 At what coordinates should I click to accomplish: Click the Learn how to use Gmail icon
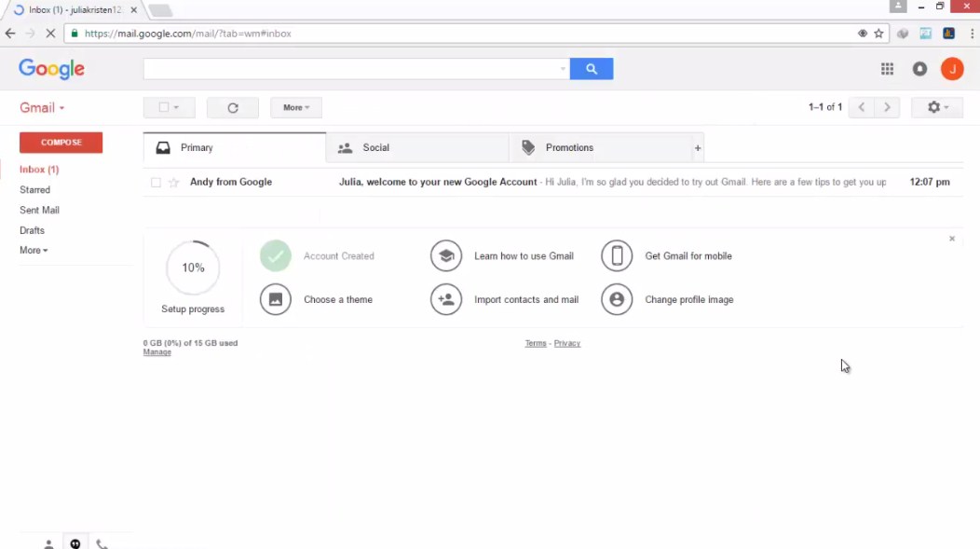[446, 255]
